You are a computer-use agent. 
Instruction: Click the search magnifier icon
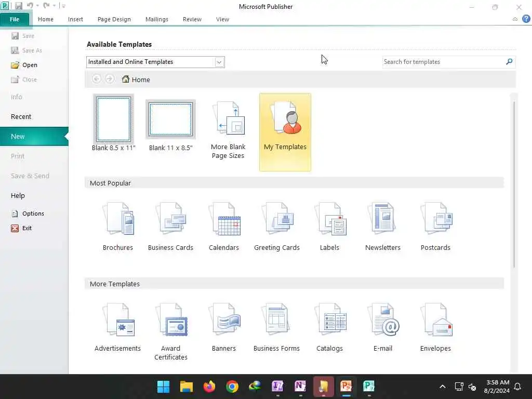coord(509,62)
